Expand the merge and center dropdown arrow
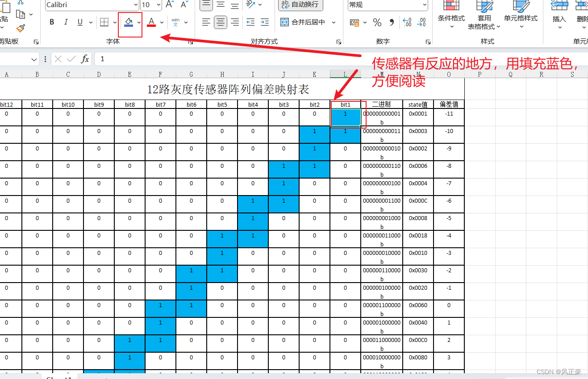The width and height of the screenshot is (588, 379). click(x=334, y=22)
